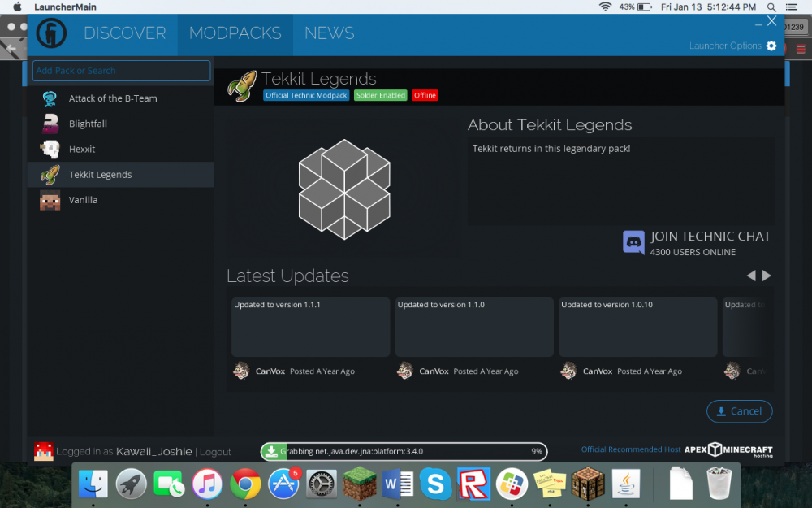Click the Hexxit skull icon
The height and width of the screenshot is (508, 812).
pyautogui.click(x=50, y=150)
